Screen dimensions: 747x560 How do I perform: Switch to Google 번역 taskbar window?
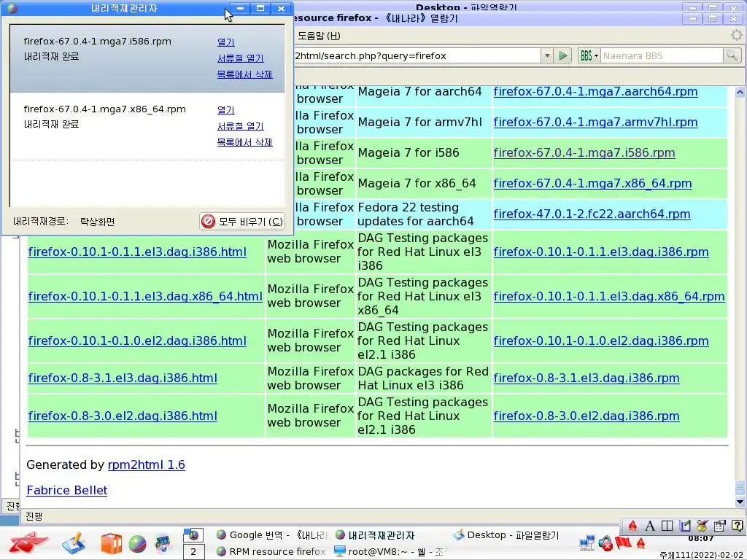tap(271, 535)
